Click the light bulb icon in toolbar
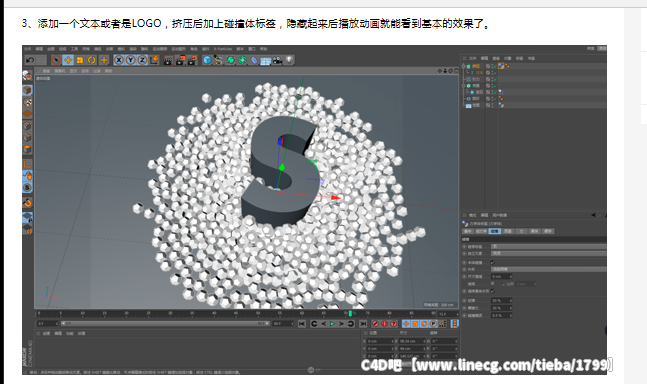The width and height of the screenshot is (647, 384). click(x=289, y=60)
